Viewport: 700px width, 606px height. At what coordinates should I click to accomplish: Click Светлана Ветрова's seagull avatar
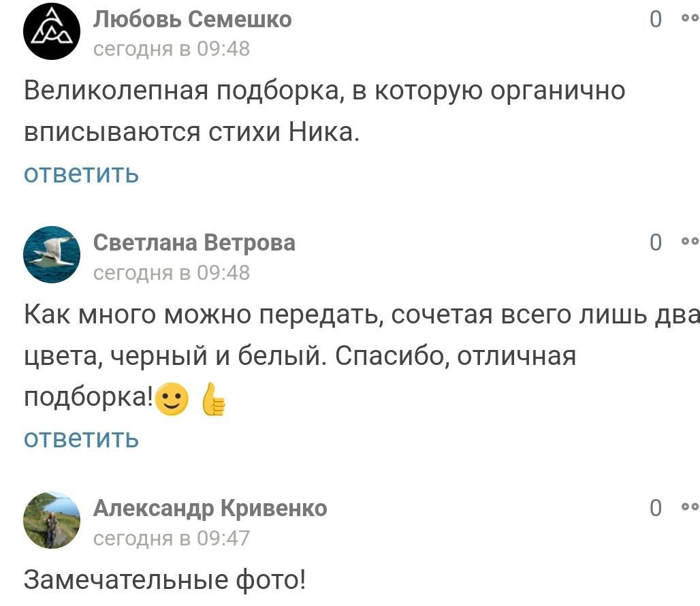(52, 255)
